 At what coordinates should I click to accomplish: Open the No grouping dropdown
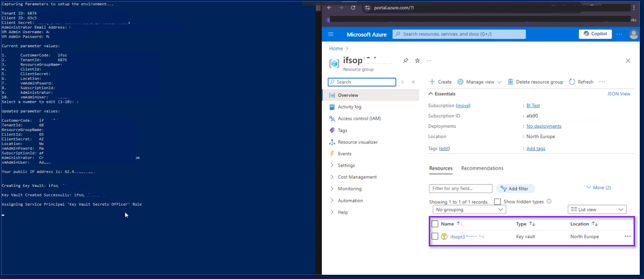pyautogui.click(x=469, y=210)
